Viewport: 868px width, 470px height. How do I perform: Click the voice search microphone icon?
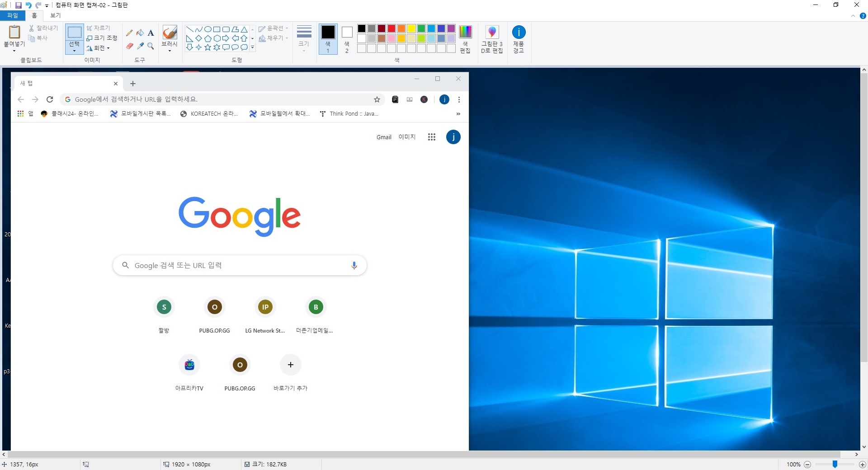[x=354, y=265]
